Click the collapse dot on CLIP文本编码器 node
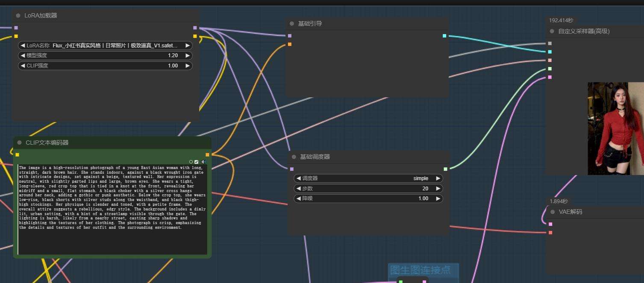 (19, 143)
